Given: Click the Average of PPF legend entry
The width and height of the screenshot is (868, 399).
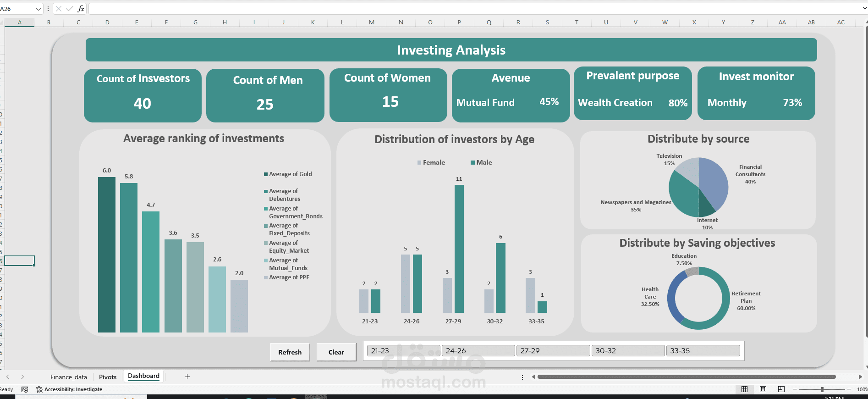Looking at the screenshot, I should [286, 277].
